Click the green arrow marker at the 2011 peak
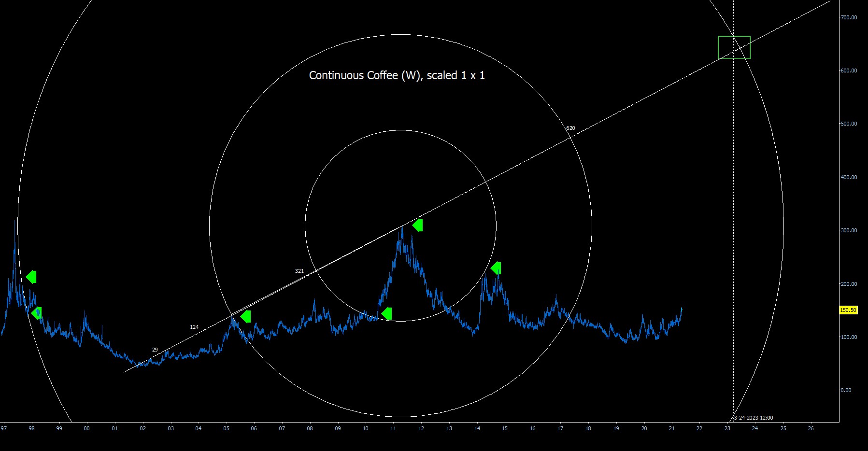 point(417,225)
